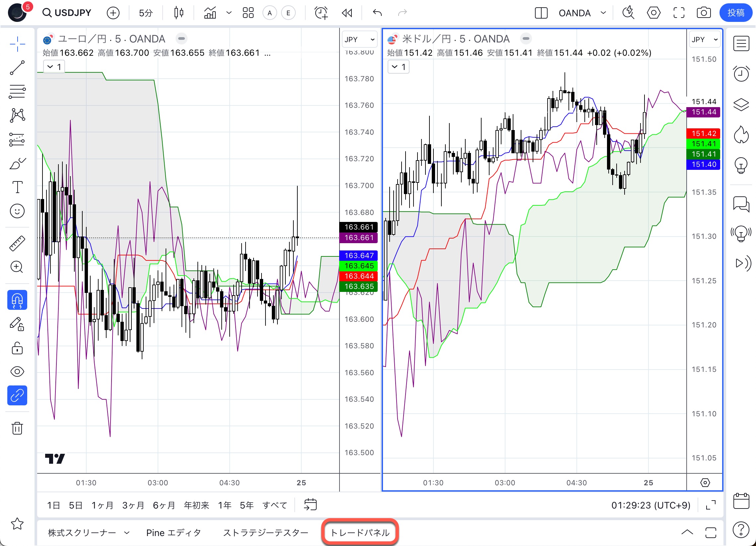Select the ruler measure tool
This screenshot has height=546, width=756.
click(17, 243)
